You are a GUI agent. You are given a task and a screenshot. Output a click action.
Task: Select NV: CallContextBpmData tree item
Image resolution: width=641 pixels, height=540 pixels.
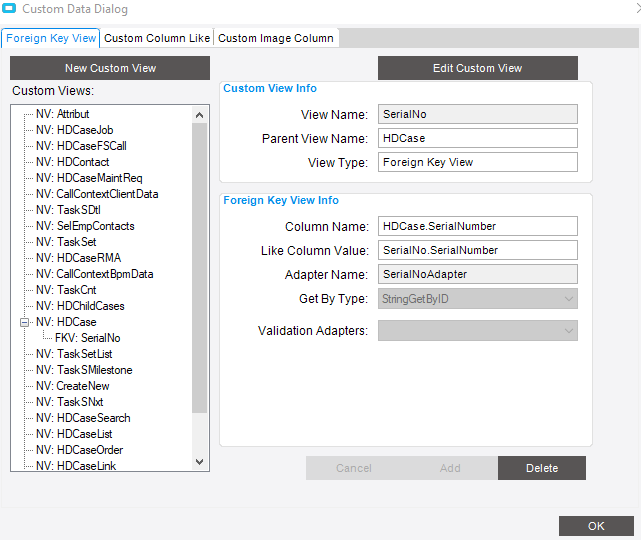coord(104,274)
